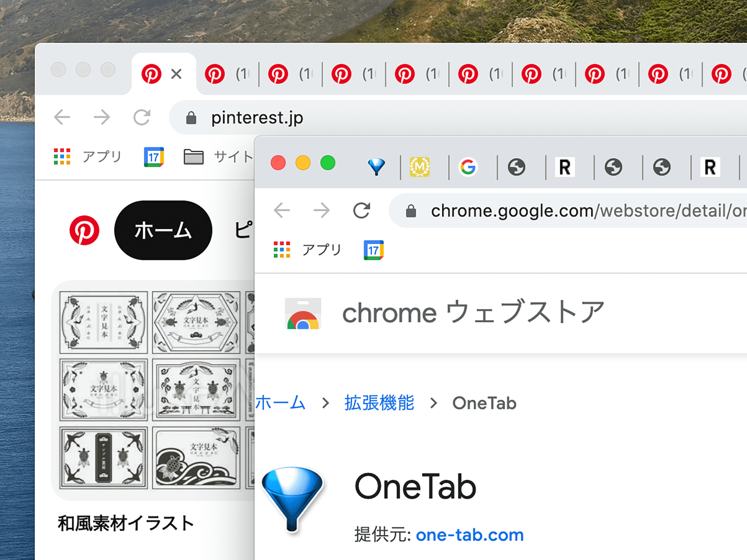
Task: Follow the ホーム breadcrumb link
Action: (x=281, y=403)
